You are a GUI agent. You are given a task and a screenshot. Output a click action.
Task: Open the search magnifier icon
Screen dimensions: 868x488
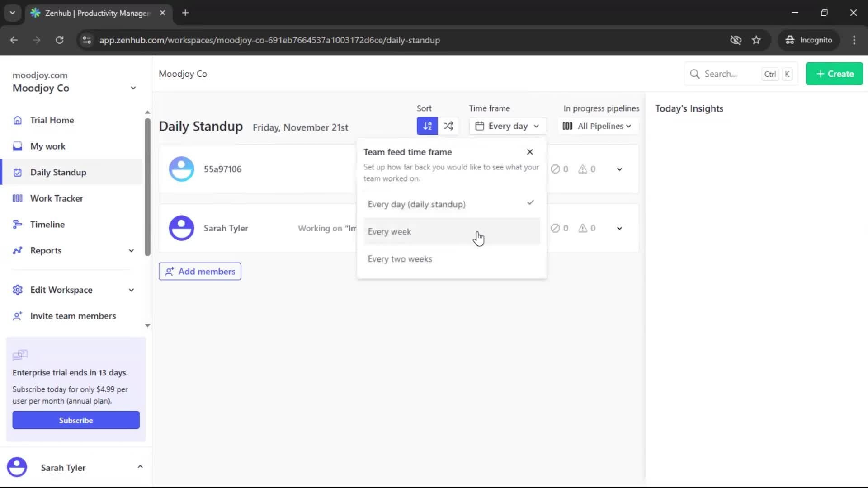[695, 73]
